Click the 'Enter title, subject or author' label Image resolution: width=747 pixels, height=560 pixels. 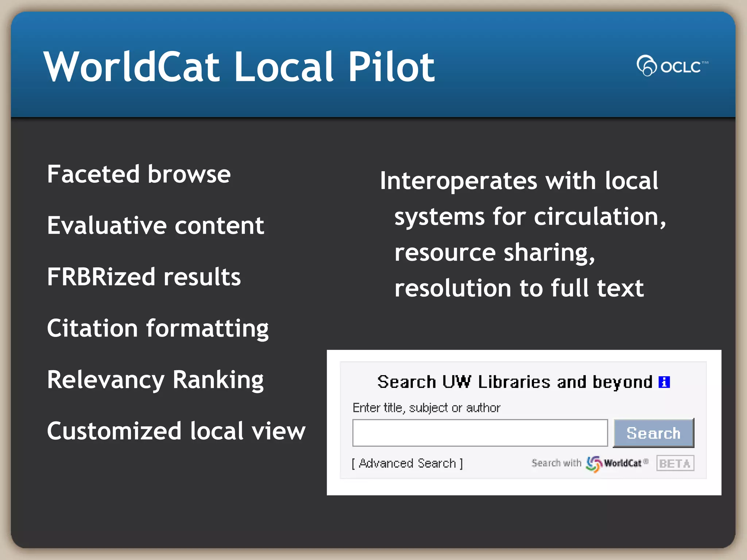pos(426,408)
